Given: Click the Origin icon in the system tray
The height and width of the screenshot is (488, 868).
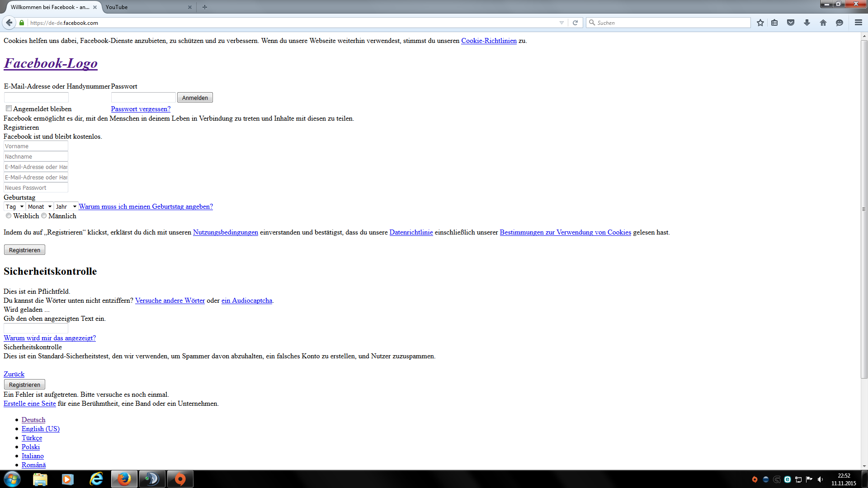Looking at the screenshot, I should [x=755, y=479].
